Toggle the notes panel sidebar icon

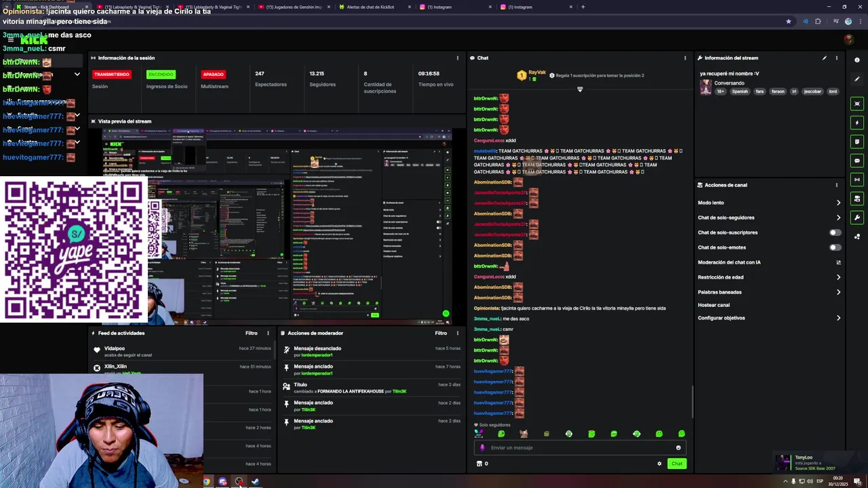[857, 142]
